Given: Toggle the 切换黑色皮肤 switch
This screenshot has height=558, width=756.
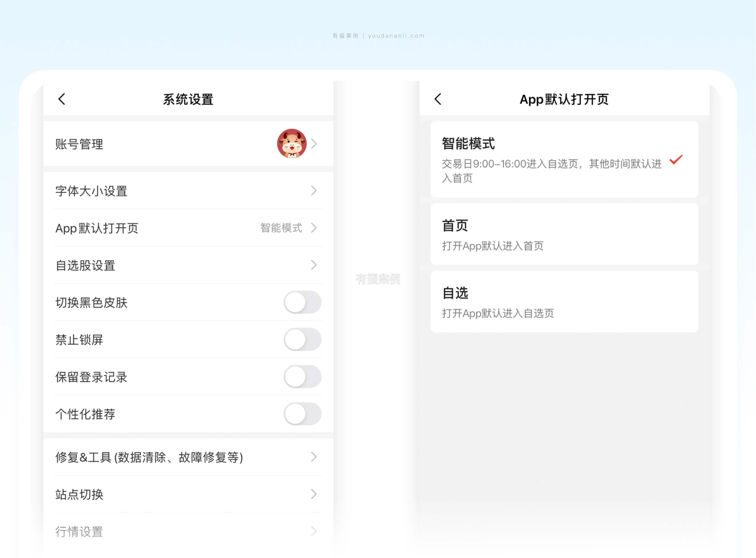Looking at the screenshot, I should (x=302, y=302).
